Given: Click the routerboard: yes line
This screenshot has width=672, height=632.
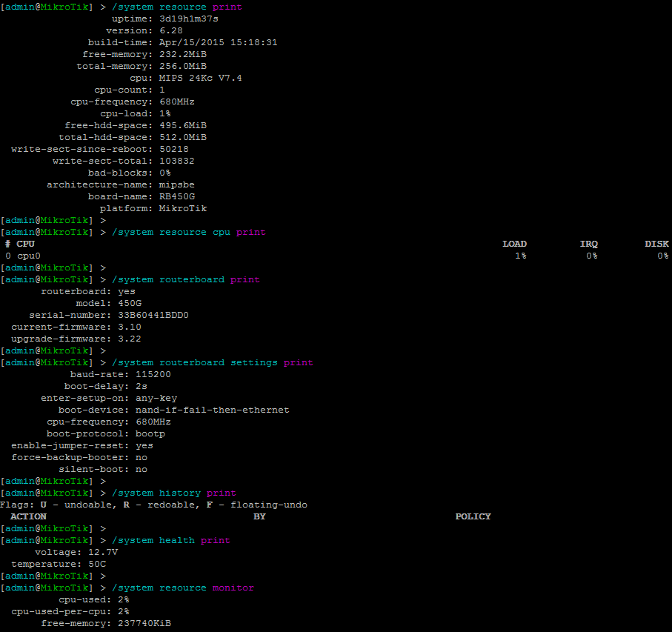Looking at the screenshot, I should (88, 291).
